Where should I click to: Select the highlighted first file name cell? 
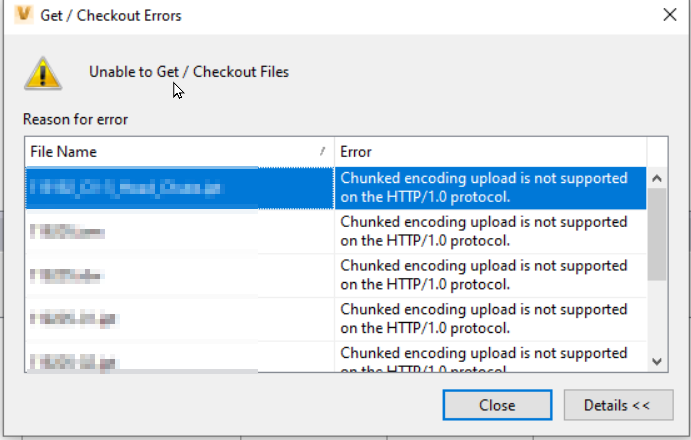pos(125,187)
